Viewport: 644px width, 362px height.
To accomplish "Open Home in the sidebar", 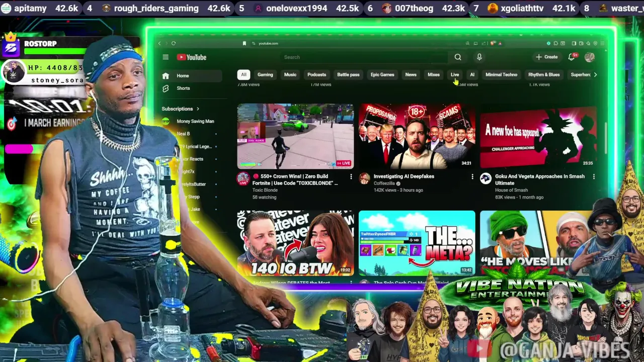I will 191,76.
